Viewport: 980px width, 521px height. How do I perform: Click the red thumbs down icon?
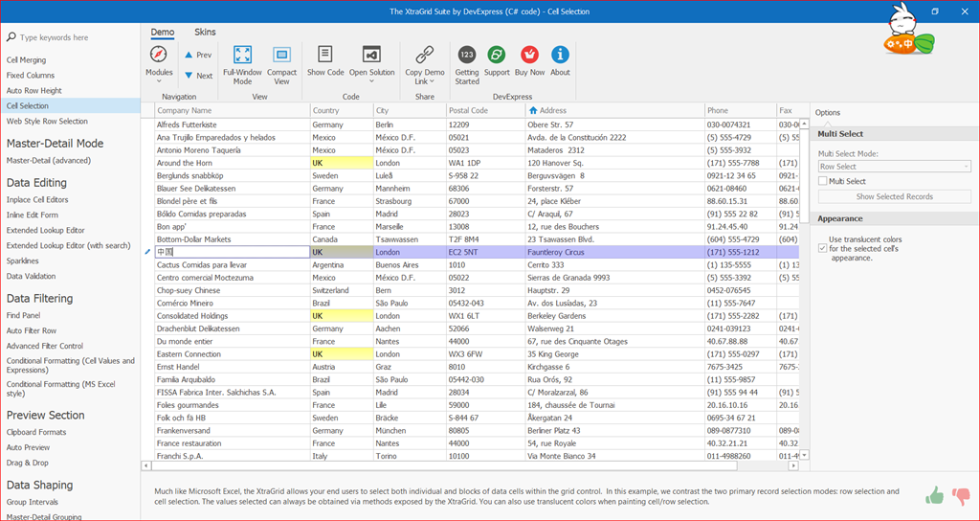click(960, 496)
